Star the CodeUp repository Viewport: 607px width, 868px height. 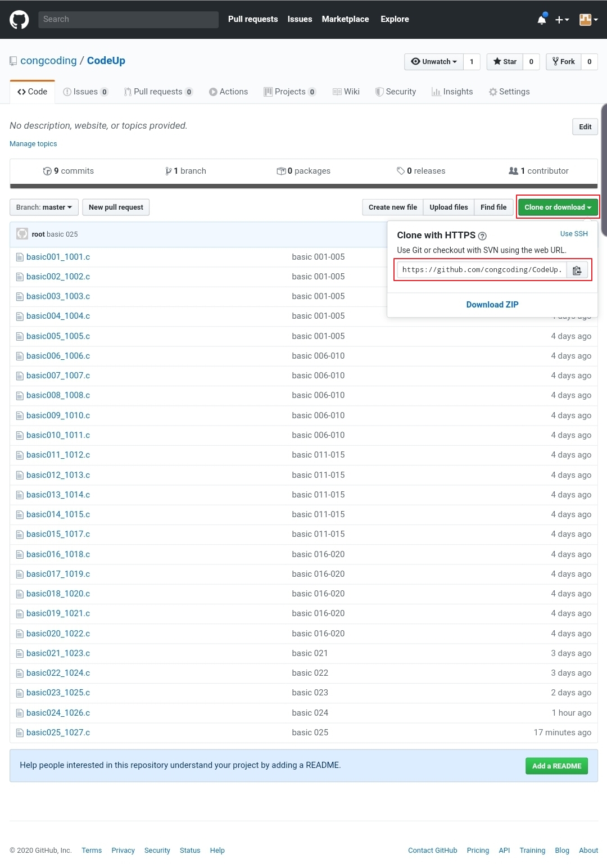[505, 62]
